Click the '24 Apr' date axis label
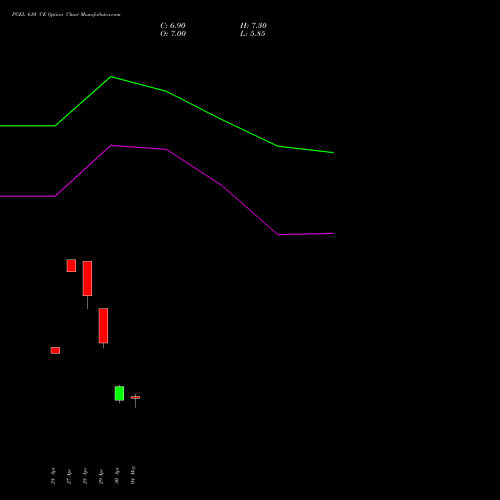 pyautogui.click(x=53, y=476)
